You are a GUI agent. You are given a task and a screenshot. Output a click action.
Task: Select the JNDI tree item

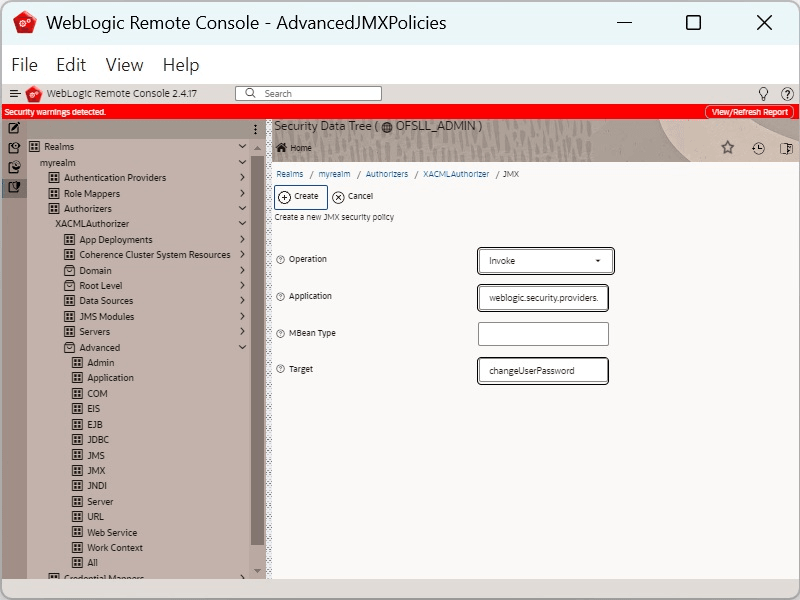(x=97, y=486)
